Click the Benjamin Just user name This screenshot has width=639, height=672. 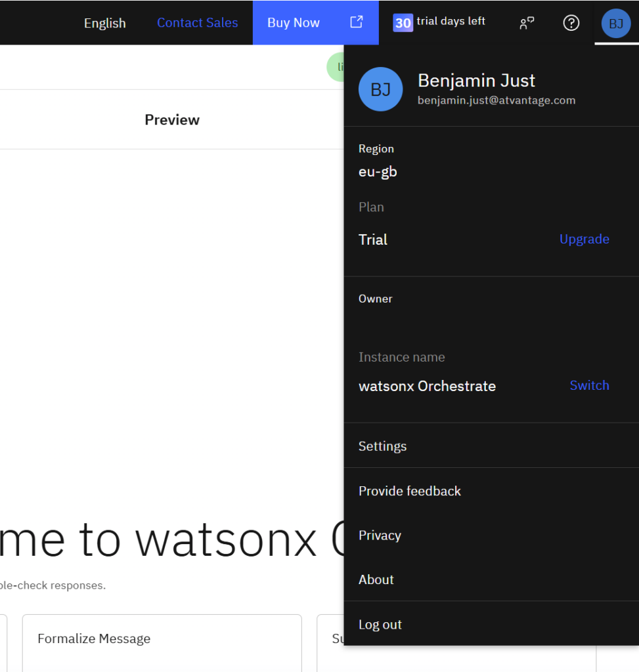(x=476, y=81)
